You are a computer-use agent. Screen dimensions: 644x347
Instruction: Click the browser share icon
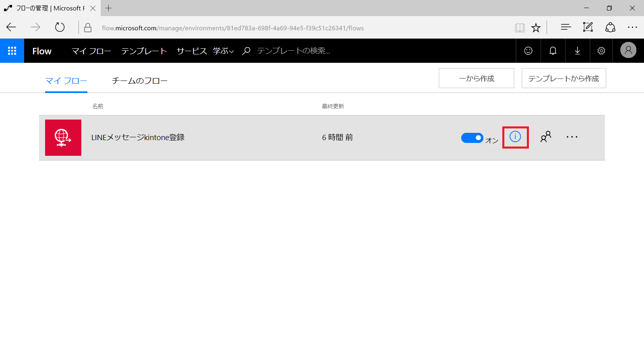(610, 27)
